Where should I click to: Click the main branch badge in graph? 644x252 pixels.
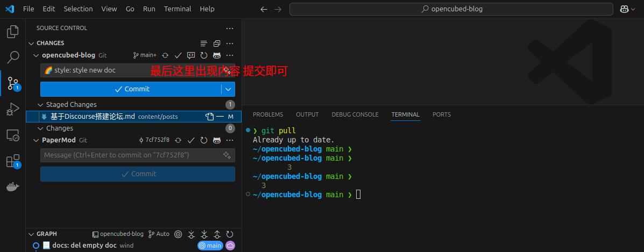coord(210,246)
